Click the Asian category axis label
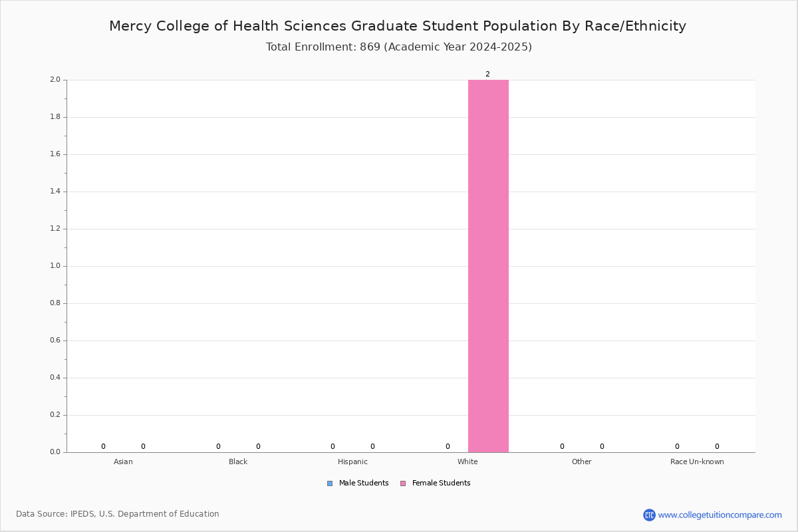798x532 pixels. coord(123,462)
